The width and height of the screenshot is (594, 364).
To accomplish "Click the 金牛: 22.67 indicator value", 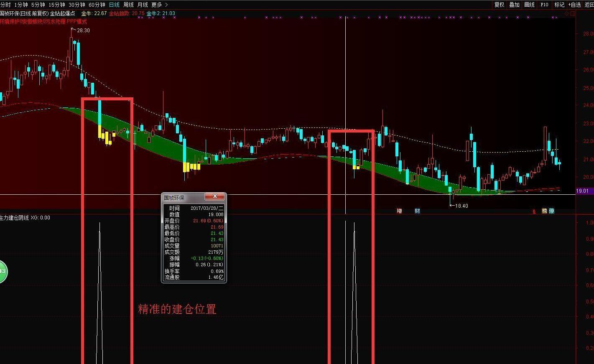I will point(94,13).
